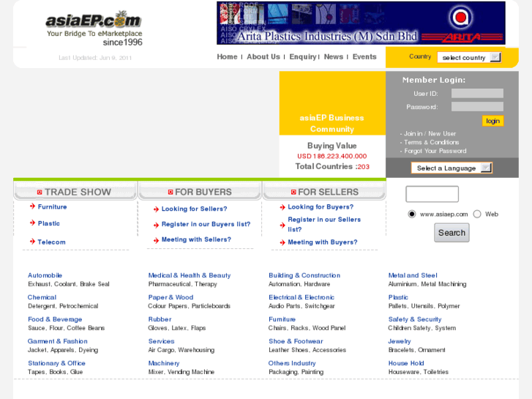Click the red icon beside FOR BUYERS heading
The height and width of the screenshot is (399, 532).
(x=171, y=193)
